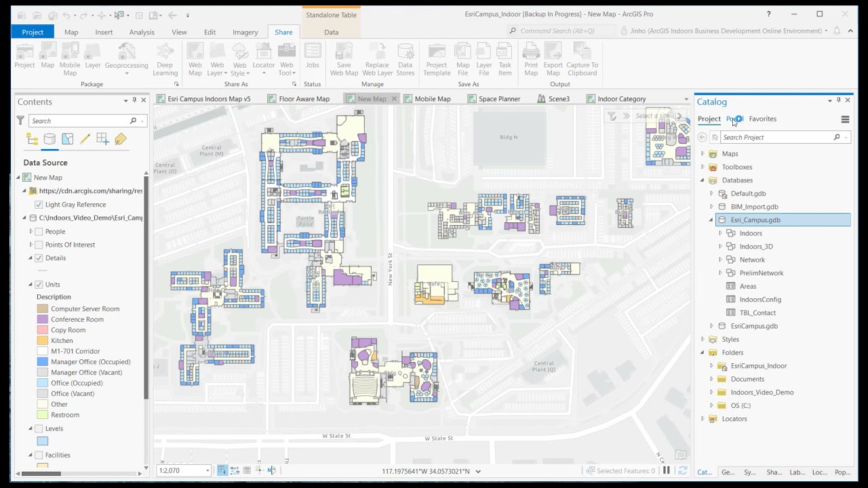Open the Favorites tab in Catalog

762,119
